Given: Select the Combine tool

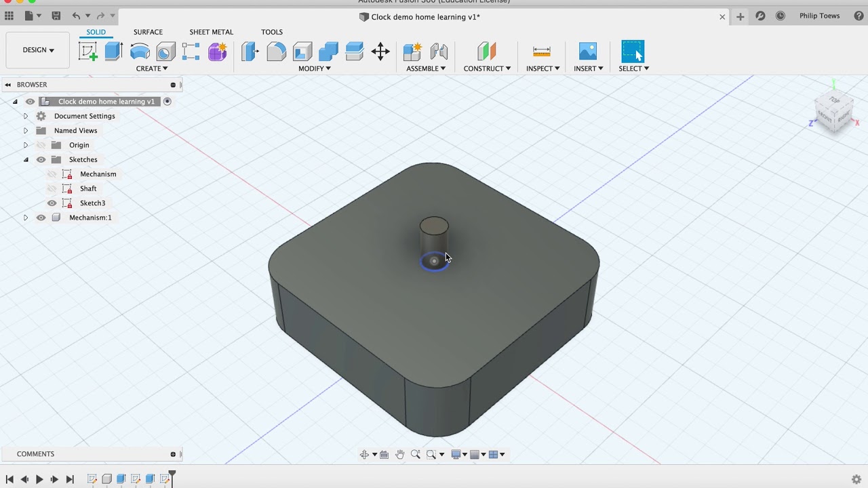Looking at the screenshot, I should (328, 52).
